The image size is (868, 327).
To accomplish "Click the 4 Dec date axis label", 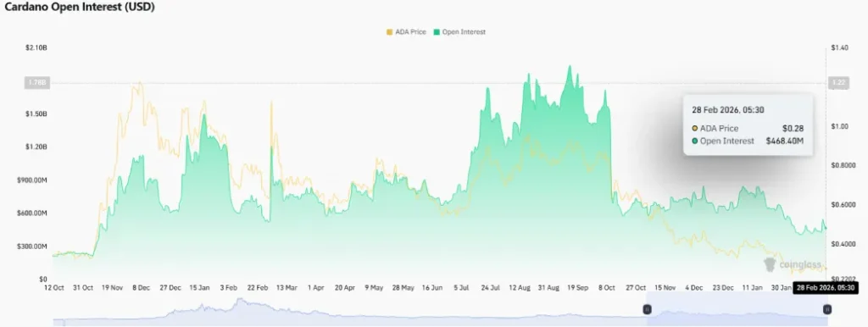I will (693, 288).
